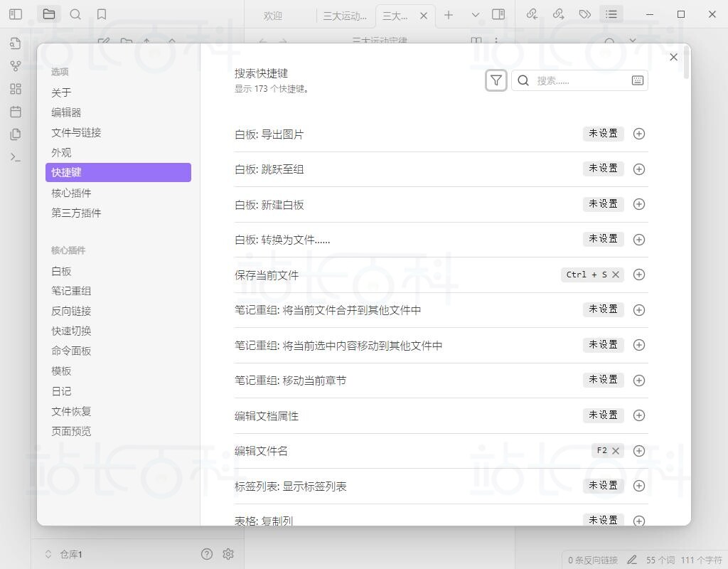The height and width of the screenshot is (569, 728).
Task: Open the search icon in top toolbar
Action: (75, 14)
